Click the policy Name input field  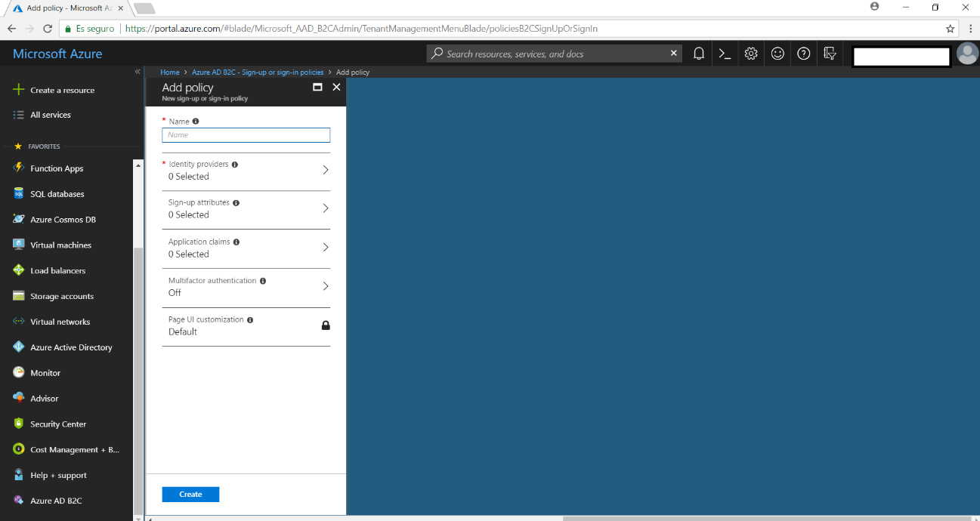pos(246,135)
